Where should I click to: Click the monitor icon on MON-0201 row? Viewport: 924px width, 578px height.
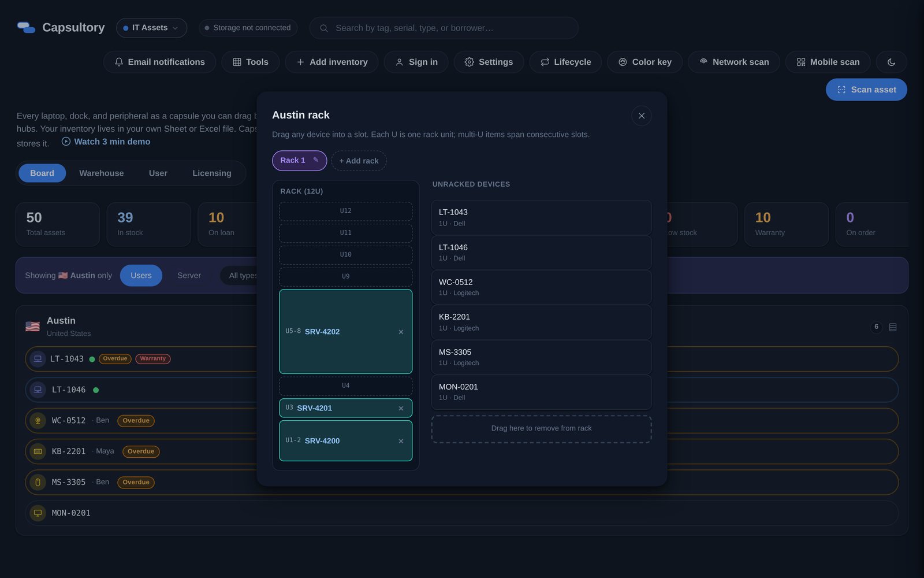click(x=38, y=513)
